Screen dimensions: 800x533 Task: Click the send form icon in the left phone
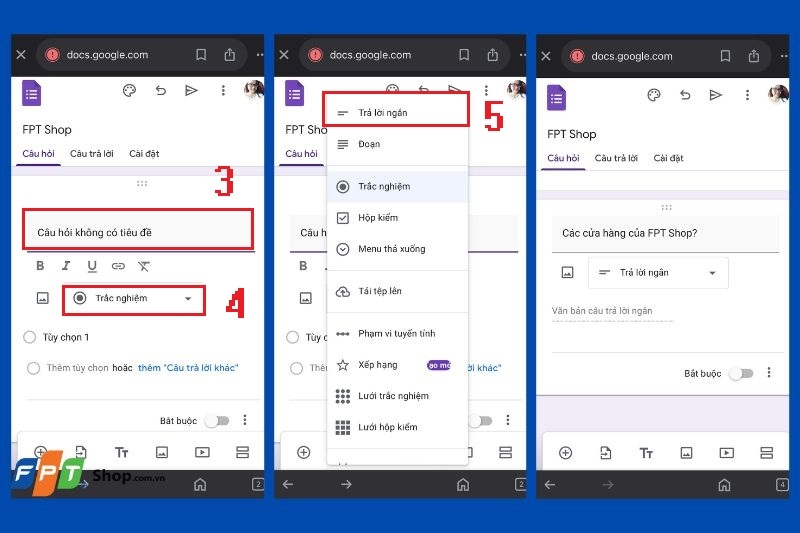coord(191,91)
